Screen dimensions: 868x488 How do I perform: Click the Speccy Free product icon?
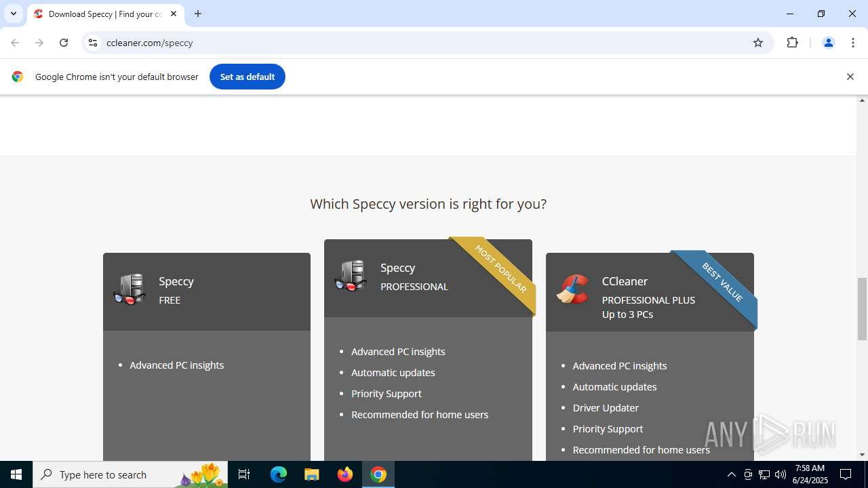(130, 289)
